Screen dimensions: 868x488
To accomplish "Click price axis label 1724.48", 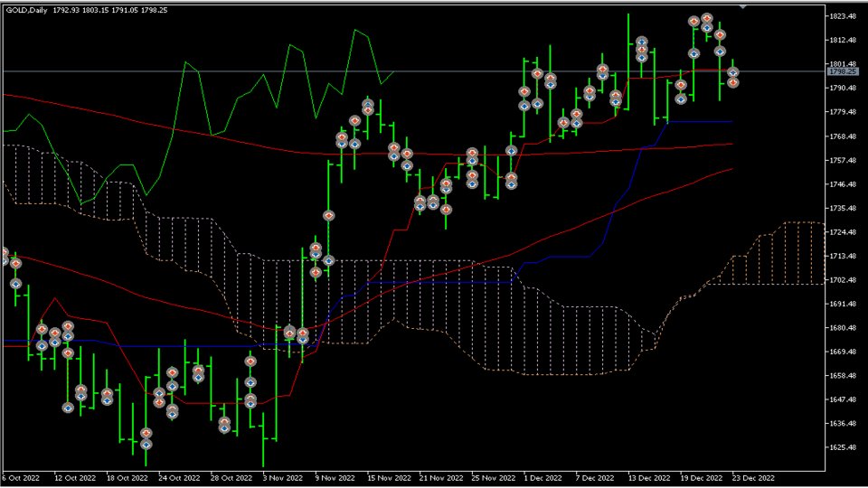I will tap(843, 232).
